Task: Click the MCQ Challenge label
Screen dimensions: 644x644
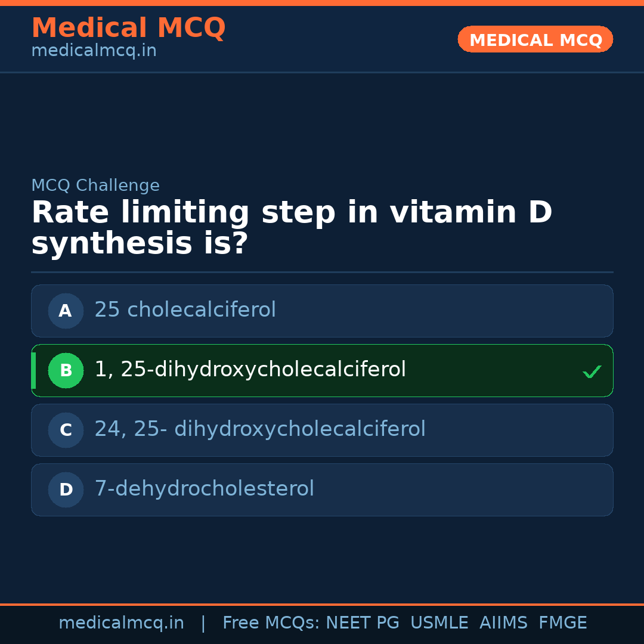Action: click(95, 185)
